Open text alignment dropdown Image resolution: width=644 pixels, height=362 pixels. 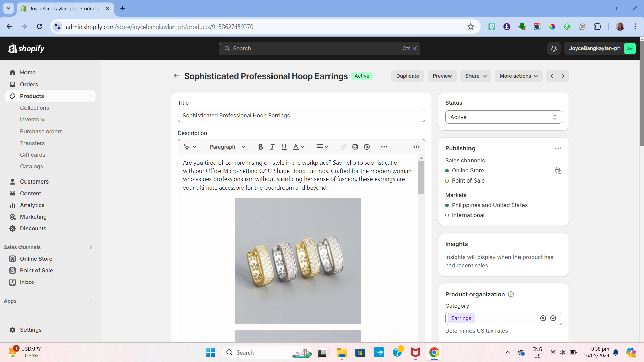[x=322, y=147]
